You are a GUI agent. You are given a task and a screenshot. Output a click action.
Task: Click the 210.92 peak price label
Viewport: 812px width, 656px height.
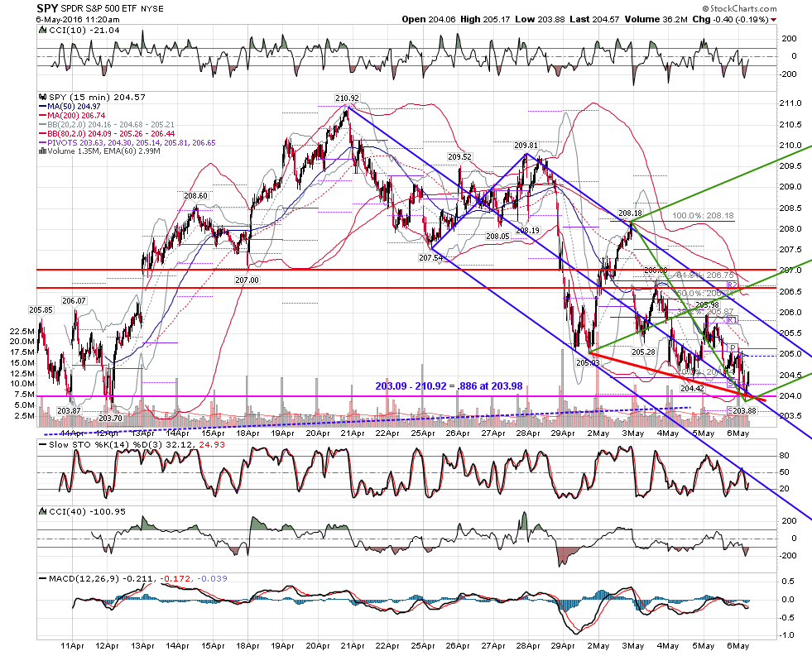347,98
